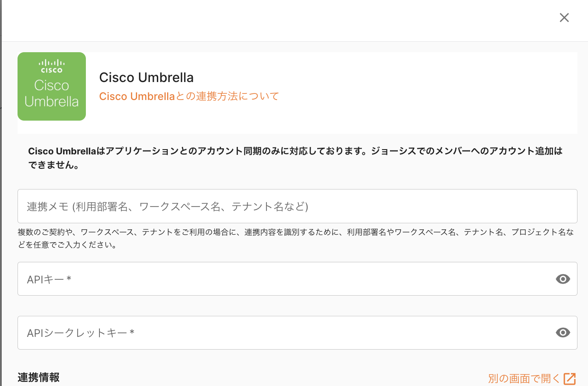Open the Cisco Umbrellaとの連携方法について link
Viewport: 588px width, 386px height.
(189, 96)
